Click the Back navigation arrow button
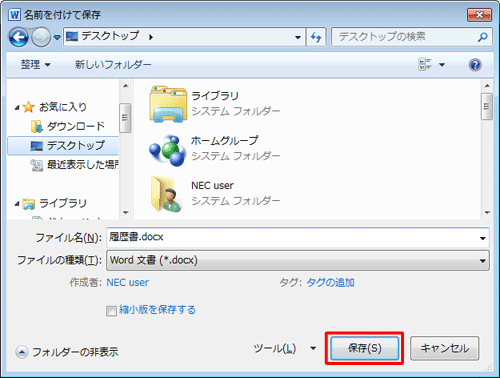This screenshot has height=378, width=500. point(19,37)
